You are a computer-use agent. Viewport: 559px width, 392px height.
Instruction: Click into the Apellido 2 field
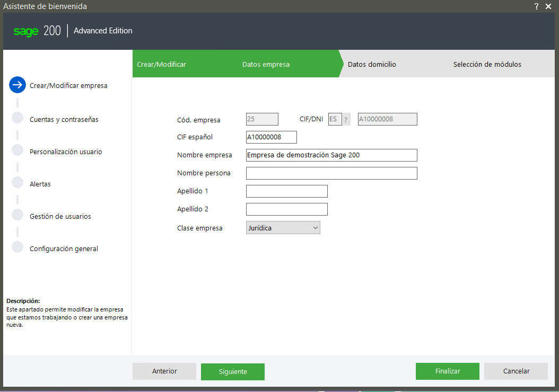286,209
